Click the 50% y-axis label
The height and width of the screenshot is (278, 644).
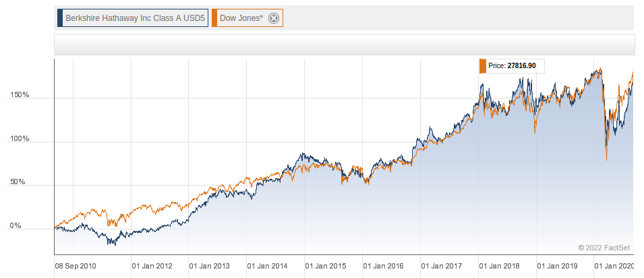point(18,182)
